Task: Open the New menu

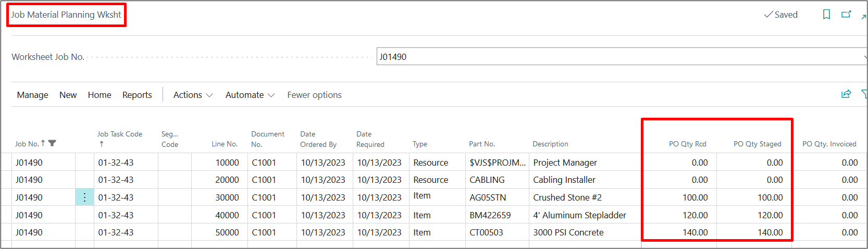Action: [68, 95]
